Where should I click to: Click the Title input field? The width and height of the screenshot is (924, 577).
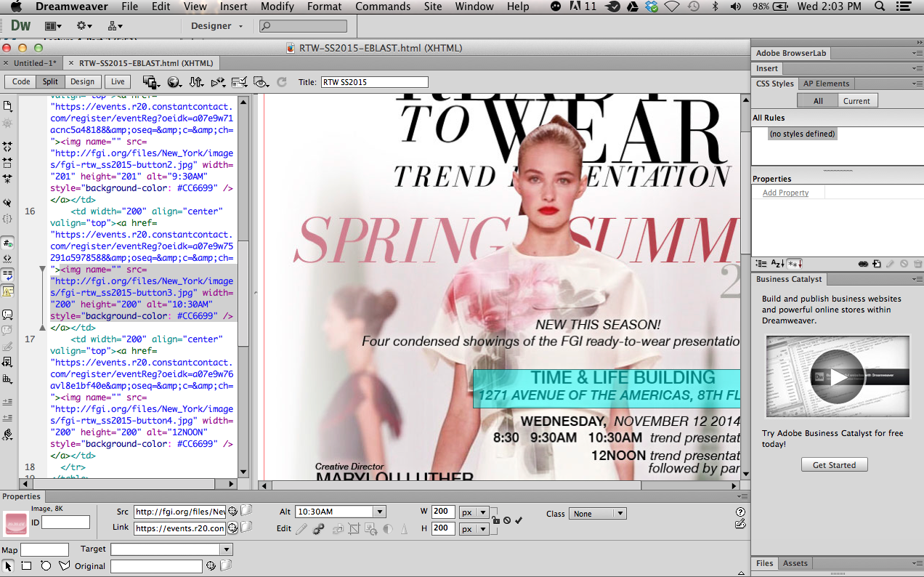(x=375, y=82)
